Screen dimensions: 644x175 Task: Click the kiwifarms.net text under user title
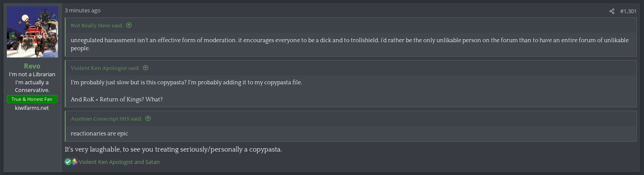(x=32, y=108)
